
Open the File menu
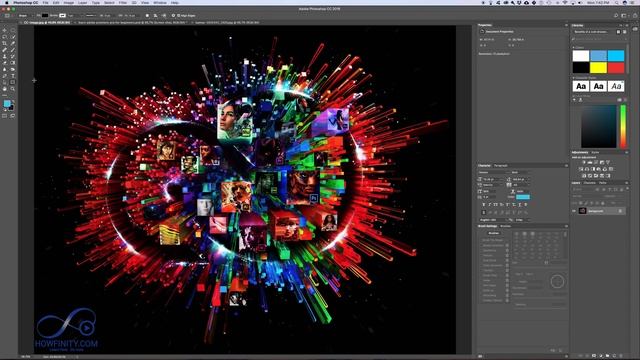tap(45, 2)
